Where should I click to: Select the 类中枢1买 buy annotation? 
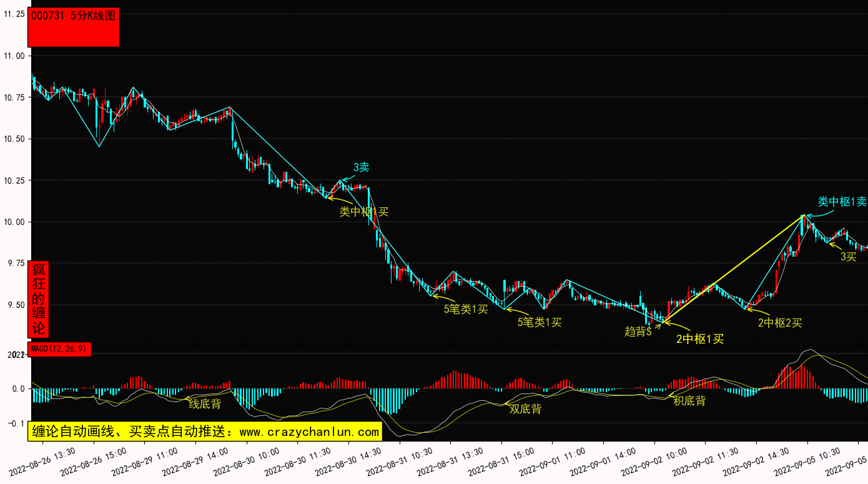click(x=363, y=212)
